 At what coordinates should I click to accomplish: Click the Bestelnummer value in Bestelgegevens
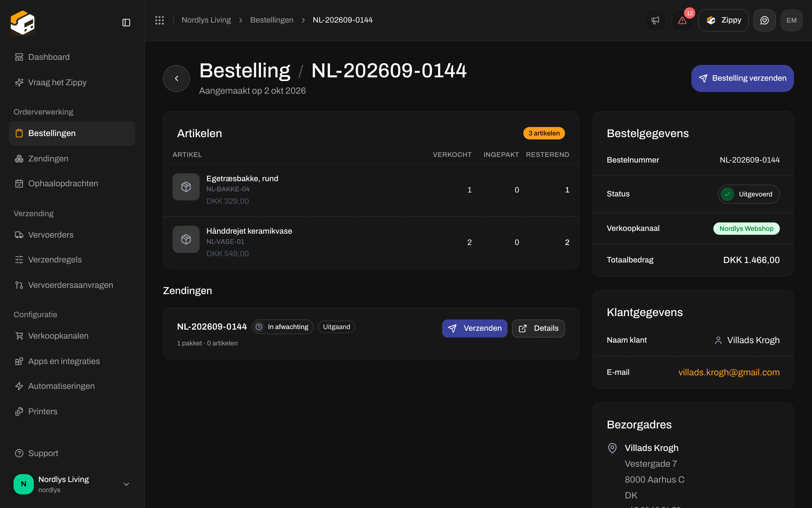coord(750,160)
